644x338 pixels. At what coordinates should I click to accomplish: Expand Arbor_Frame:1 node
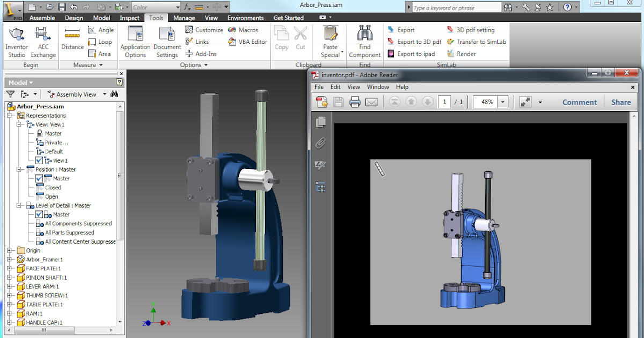point(10,260)
